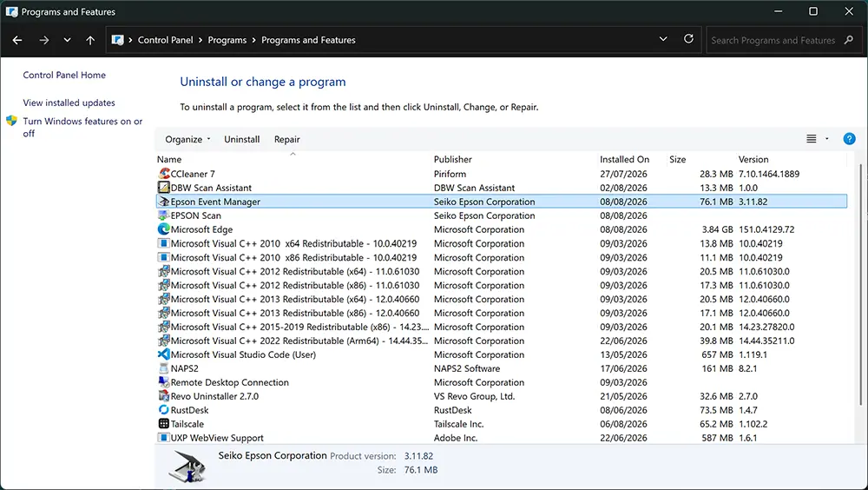Image resolution: width=868 pixels, height=490 pixels.
Task: Click the Control Panel breadcrumb
Action: tap(166, 40)
